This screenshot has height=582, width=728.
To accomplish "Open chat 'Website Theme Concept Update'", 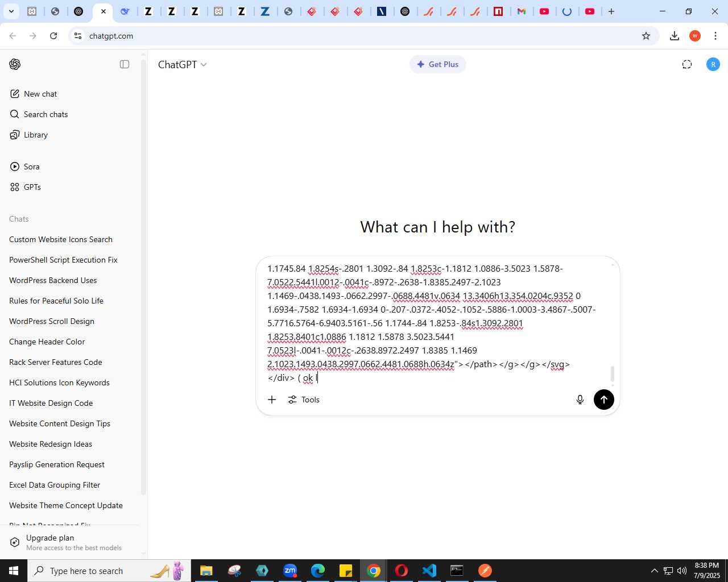I will (66, 505).
